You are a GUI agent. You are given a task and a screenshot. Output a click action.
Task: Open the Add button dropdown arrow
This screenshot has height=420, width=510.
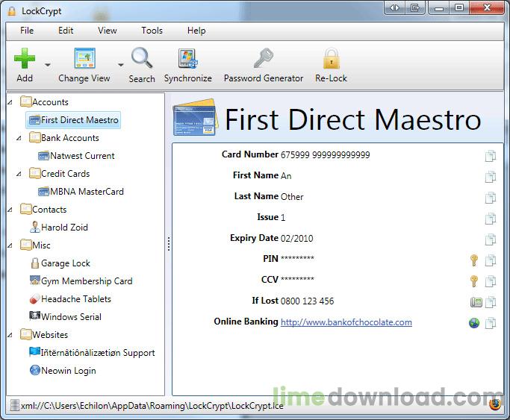point(48,66)
